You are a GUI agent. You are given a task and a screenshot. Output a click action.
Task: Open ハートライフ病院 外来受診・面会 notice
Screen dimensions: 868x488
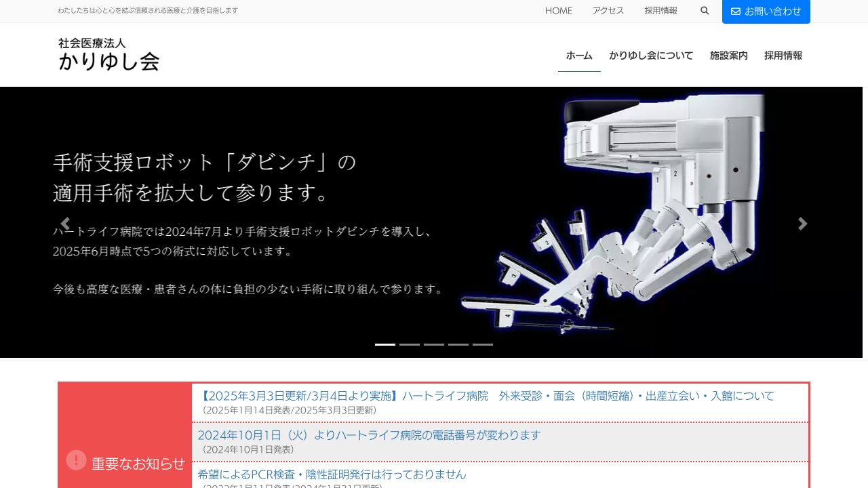pyautogui.click(x=487, y=396)
